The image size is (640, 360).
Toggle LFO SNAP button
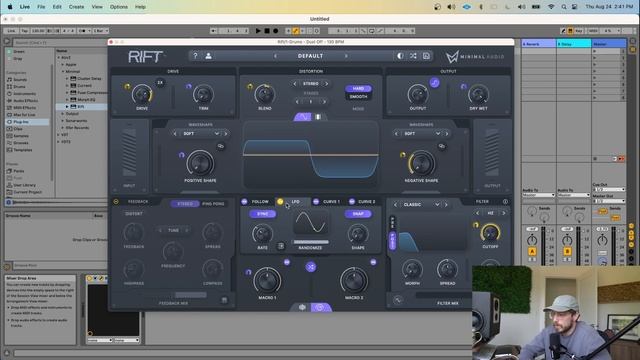coord(358,214)
